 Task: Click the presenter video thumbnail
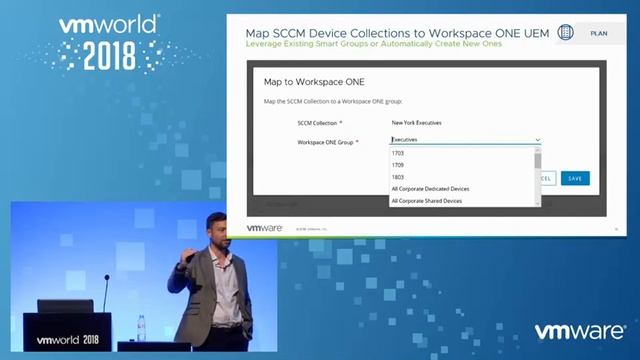144,276
